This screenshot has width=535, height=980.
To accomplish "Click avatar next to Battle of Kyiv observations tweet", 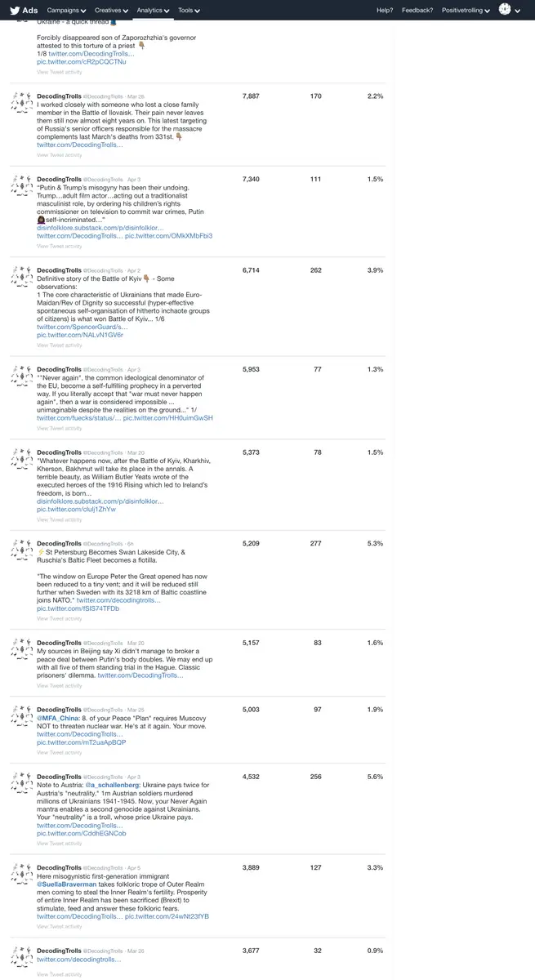I will coord(22,276).
